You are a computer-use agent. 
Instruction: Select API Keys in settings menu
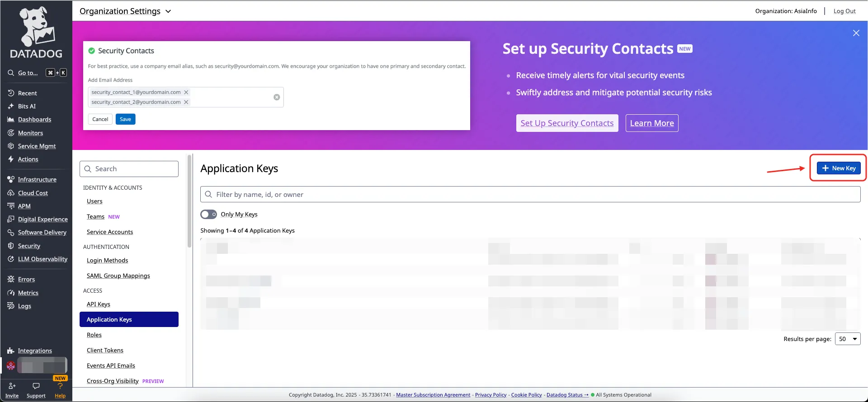pyautogui.click(x=99, y=304)
